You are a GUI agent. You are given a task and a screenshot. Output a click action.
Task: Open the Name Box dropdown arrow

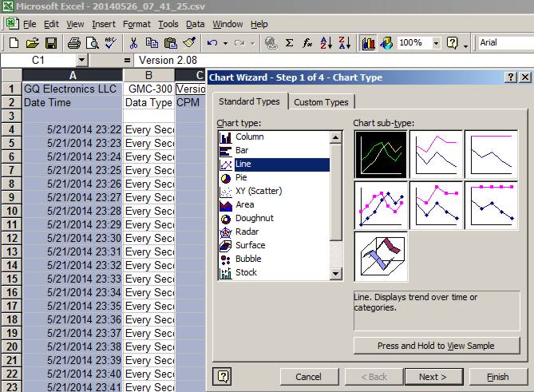point(81,61)
